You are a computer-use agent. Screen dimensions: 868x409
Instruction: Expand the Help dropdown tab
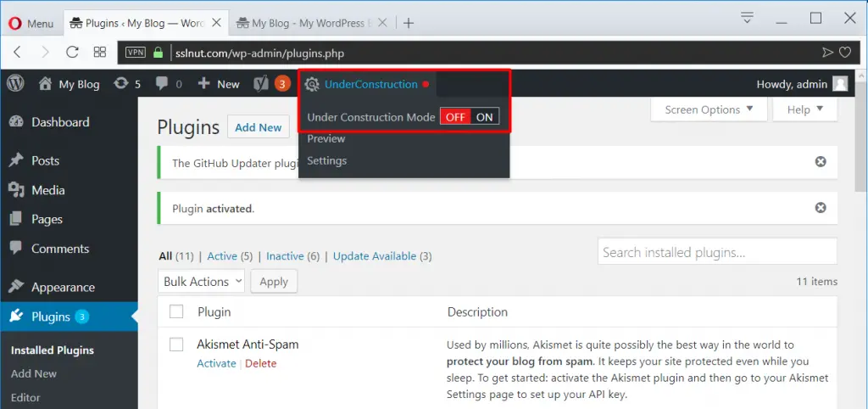coord(805,109)
